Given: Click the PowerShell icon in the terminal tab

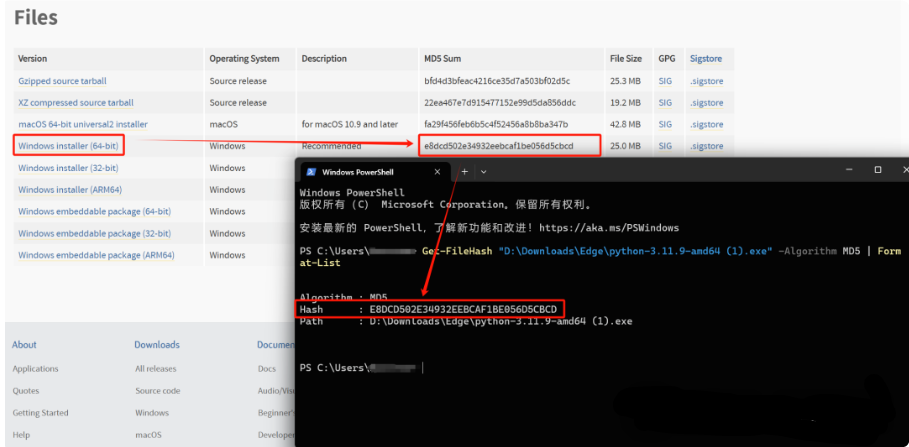Looking at the screenshot, I should tap(311, 172).
